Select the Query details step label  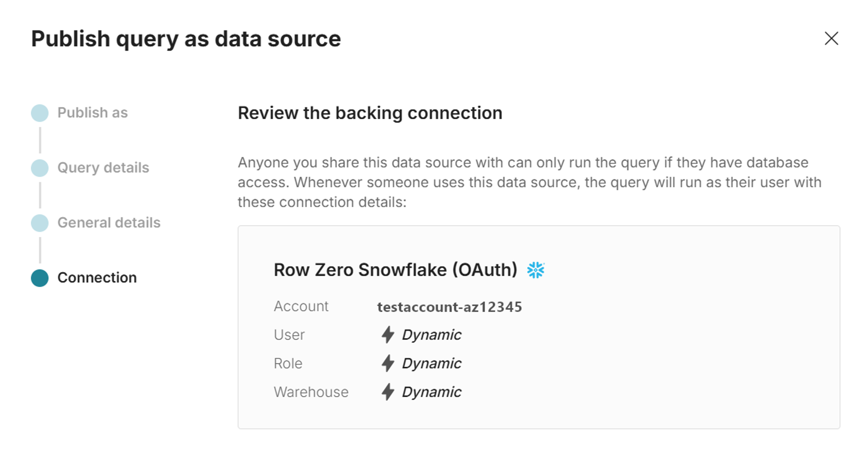point(104,167)
